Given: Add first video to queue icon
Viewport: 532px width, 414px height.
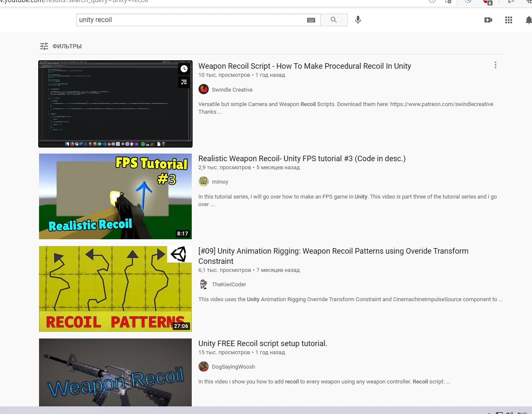Looking at the screenshot, I should coord(184,82).
